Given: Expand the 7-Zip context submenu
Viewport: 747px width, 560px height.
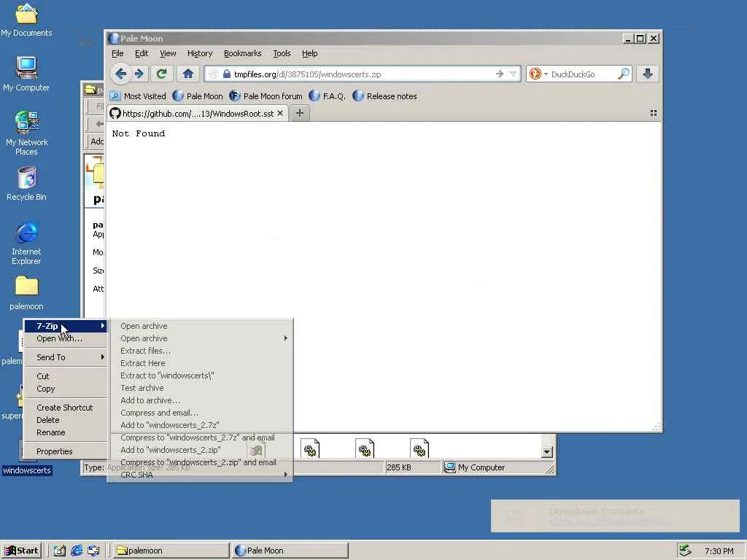Looking at the screenshot, I should [x=65, y=326].
